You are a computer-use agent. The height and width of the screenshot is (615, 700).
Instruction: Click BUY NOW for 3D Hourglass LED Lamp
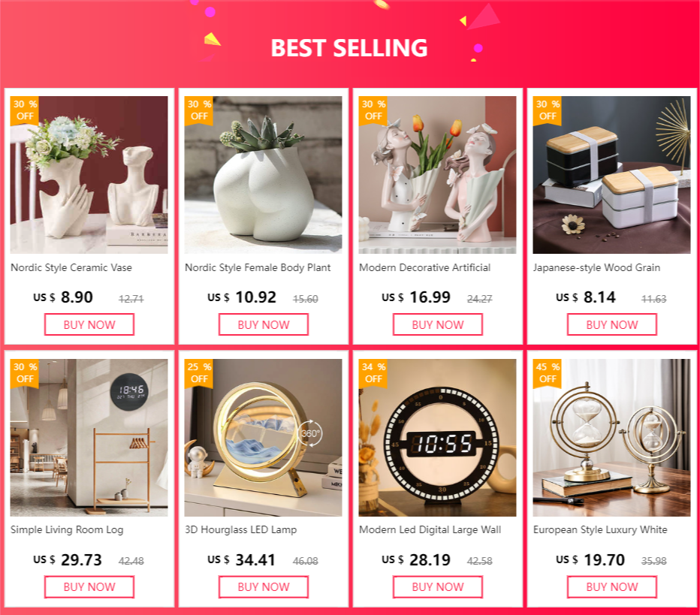point(264,587)
